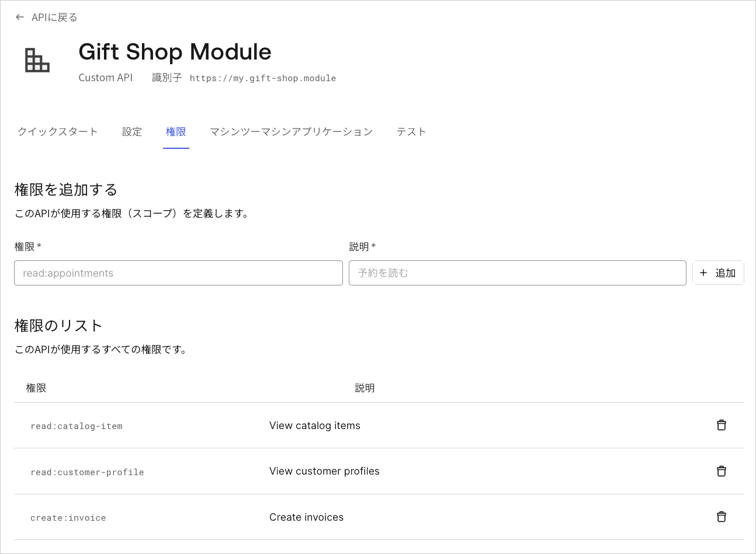Click the 追加 button
Screen dimensions: 756x554
[718, 273]
